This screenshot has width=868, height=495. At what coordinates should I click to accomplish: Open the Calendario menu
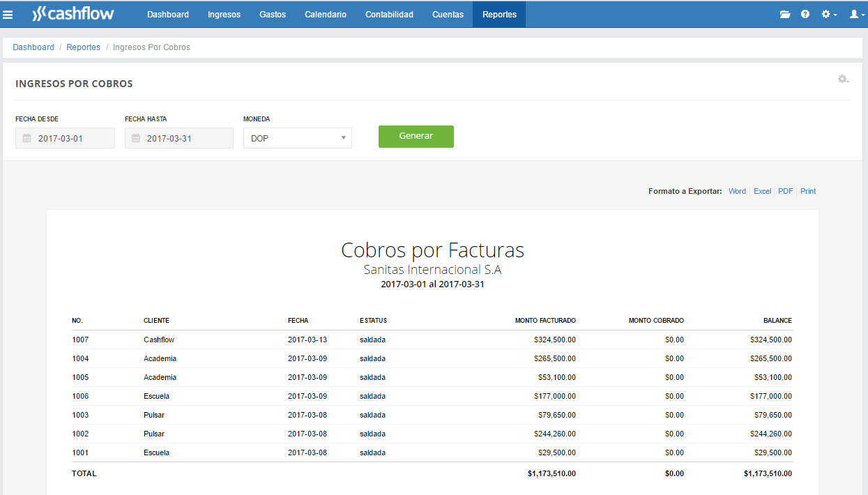pyautogui.click(x=326, y=14)
